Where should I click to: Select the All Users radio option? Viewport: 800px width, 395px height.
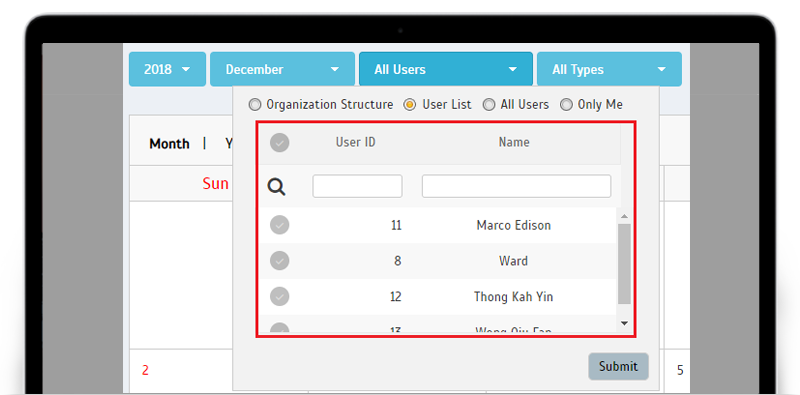(x=489, y=105)
